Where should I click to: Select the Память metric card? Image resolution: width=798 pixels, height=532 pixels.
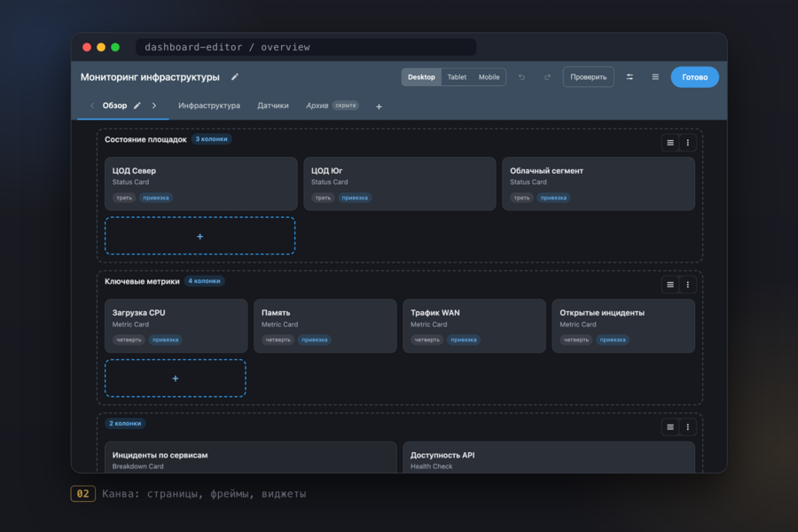tap(325, 325)
